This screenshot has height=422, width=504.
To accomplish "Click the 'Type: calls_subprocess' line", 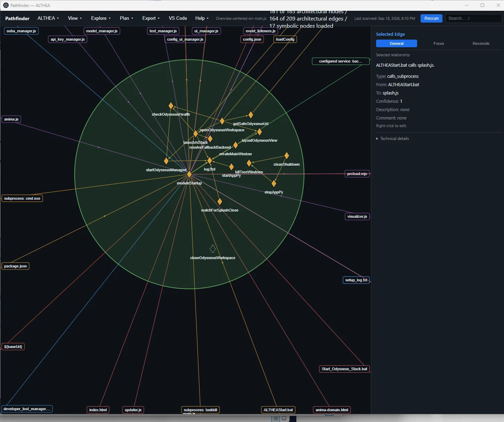I will pyautogui.click(x=397, y=76).
